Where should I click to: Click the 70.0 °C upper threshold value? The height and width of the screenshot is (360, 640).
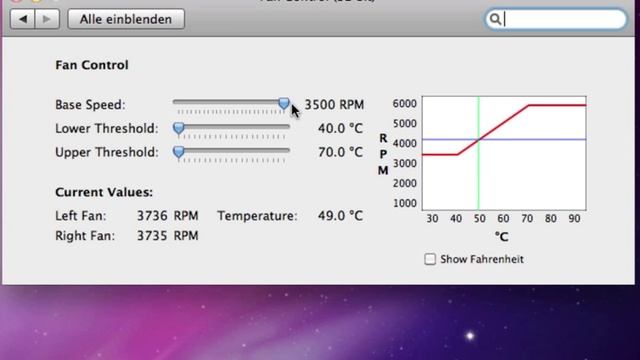point(340,152)
